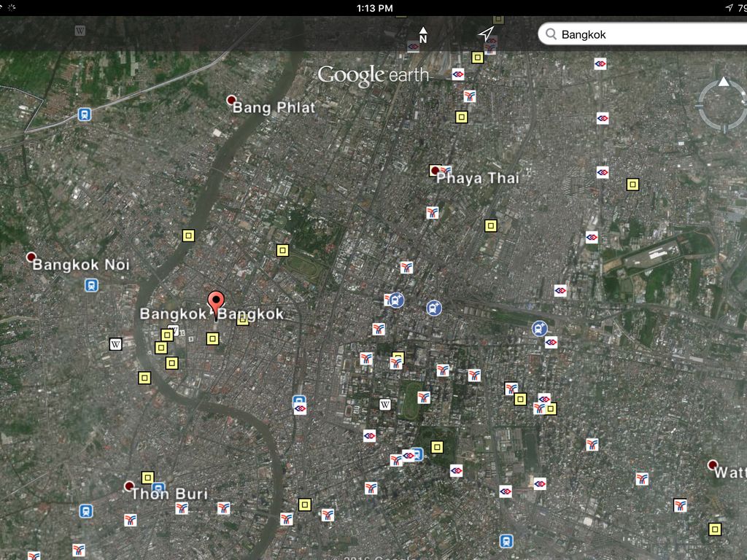747x560 pixels.
Task: Select the Phaya Thai district label
Action: point(477,178)
